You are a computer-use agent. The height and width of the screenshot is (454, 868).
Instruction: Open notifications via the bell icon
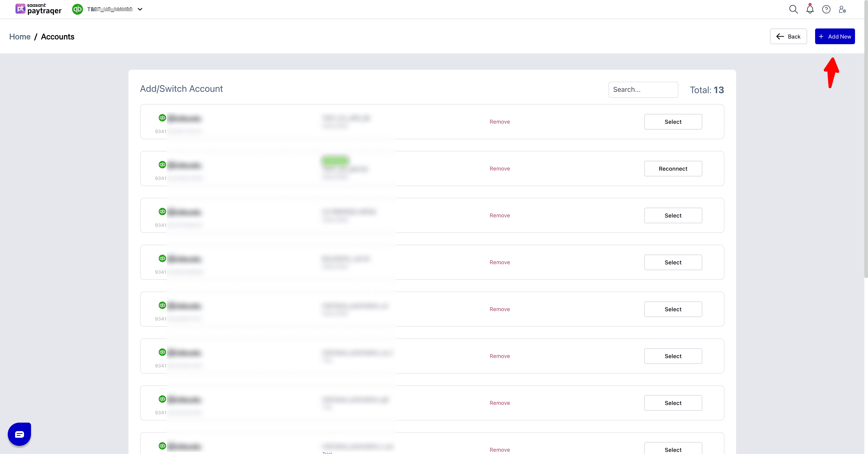click(x=810, y=9)
